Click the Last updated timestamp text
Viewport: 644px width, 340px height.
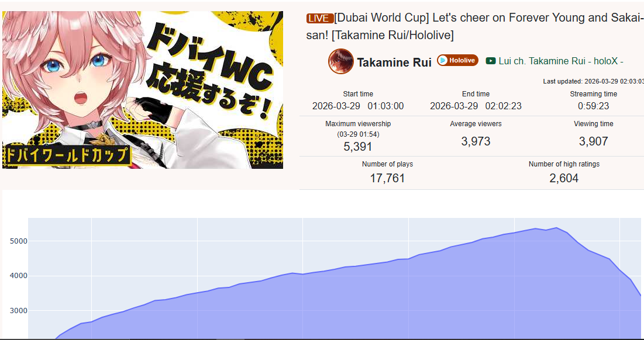[594, 81]
